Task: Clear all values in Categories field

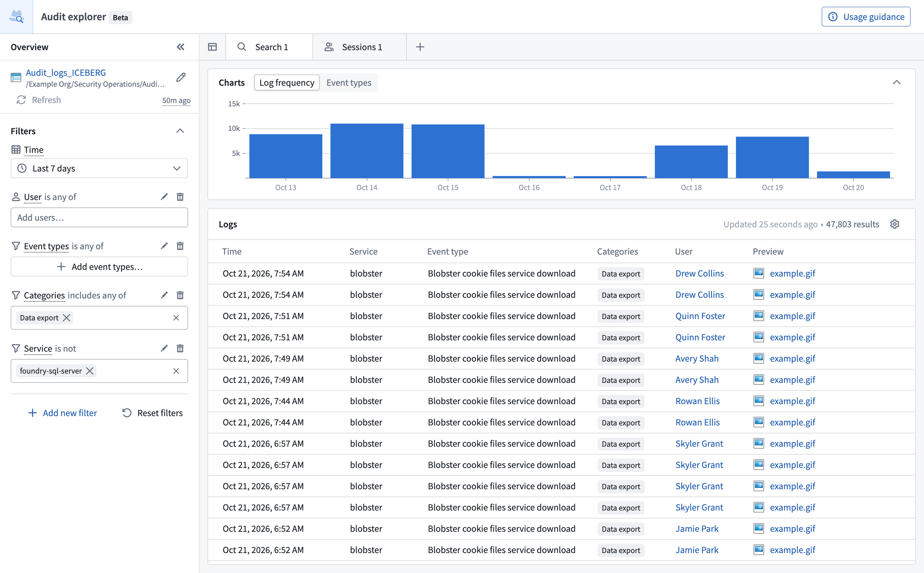Action: point(176,317)
